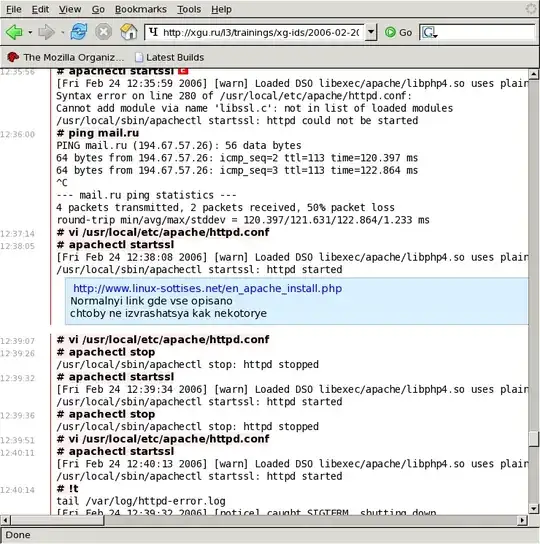Image resolution: width=540 pixels, height=544 pixels.
Task: Click the green Go button
Action: click(x=398, y=32)
